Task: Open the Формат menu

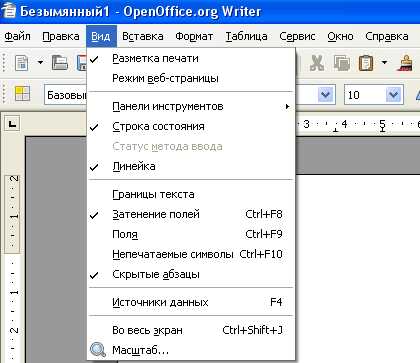Action: (x=194, y=36)
